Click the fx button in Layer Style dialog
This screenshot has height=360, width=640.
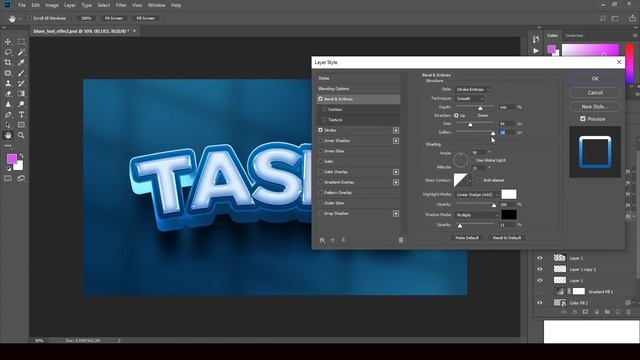(x=322, y=240)
